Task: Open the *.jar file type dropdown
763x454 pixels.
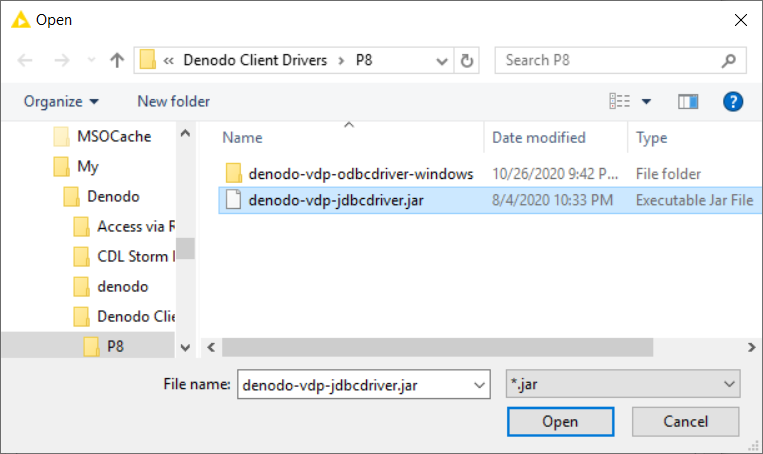Action: (x=623, y=384)
